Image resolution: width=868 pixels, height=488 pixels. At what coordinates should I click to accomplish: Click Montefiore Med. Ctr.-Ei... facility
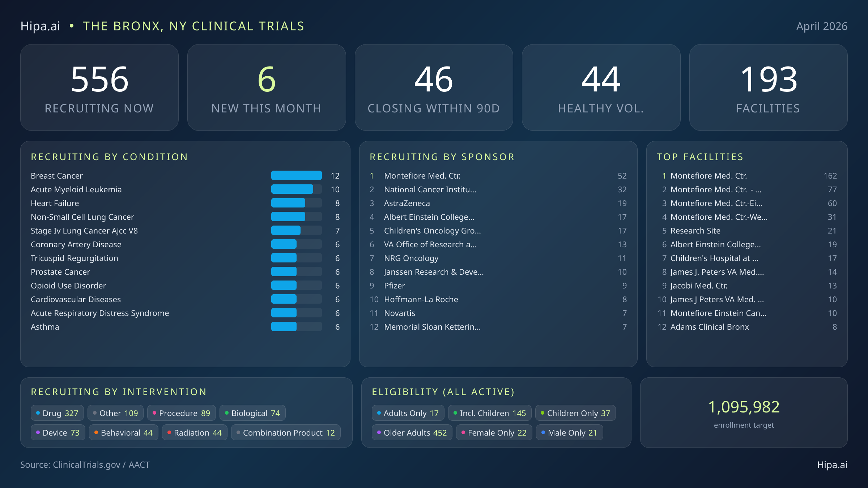(x=747, y=203)
